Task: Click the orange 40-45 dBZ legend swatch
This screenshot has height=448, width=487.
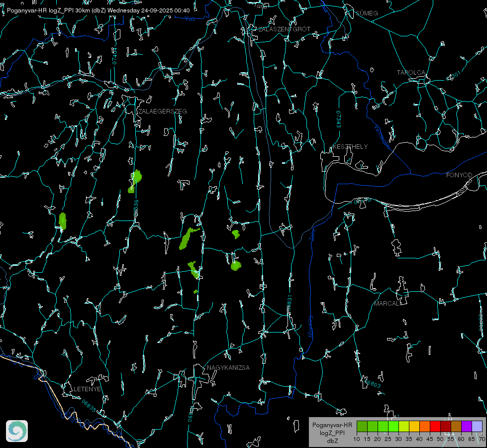Action: 424,426
